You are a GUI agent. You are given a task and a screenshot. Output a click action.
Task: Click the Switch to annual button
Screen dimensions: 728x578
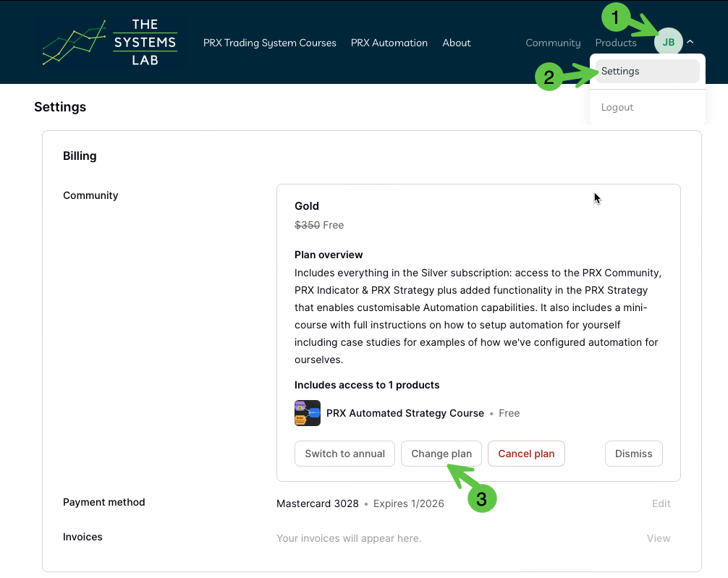(x=344, y=454)
